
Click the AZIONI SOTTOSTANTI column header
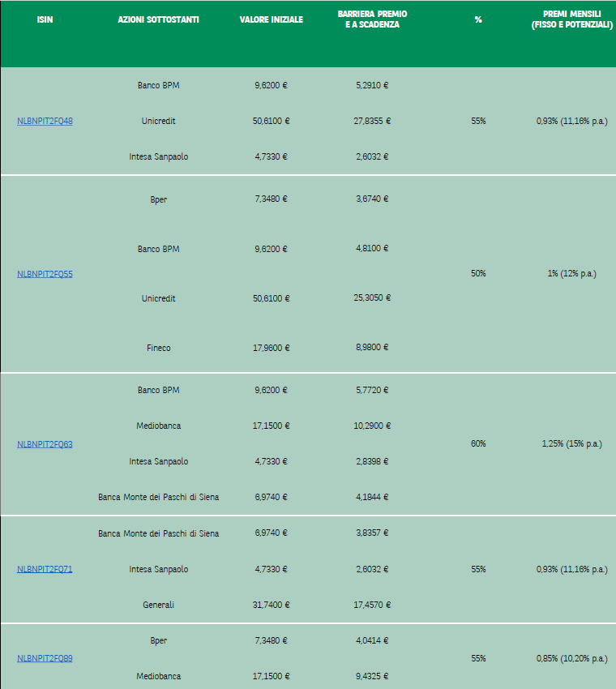click(158, 19)
